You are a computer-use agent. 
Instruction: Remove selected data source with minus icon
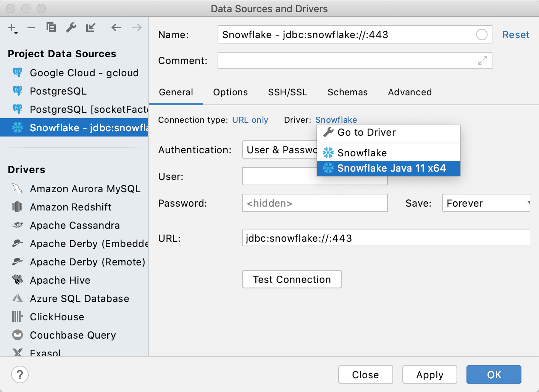point(31,27)
